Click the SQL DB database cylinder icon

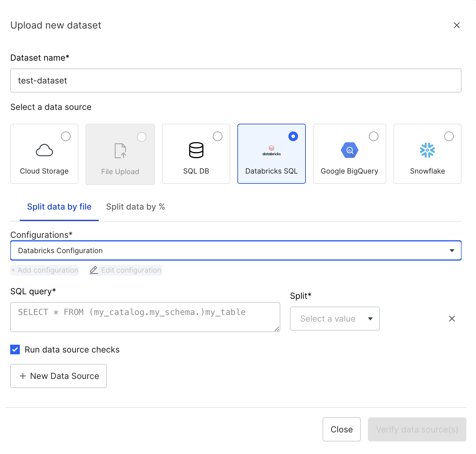(x=196, y=150)
